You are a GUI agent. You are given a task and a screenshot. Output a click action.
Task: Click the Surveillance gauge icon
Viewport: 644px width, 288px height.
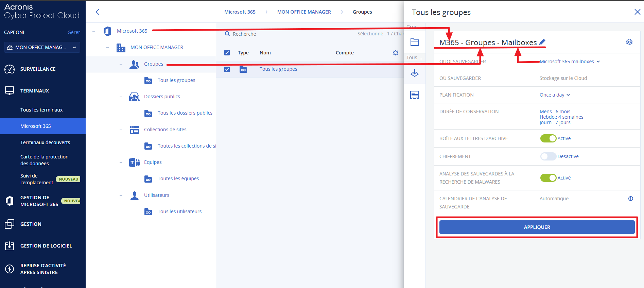click(10, 69)
